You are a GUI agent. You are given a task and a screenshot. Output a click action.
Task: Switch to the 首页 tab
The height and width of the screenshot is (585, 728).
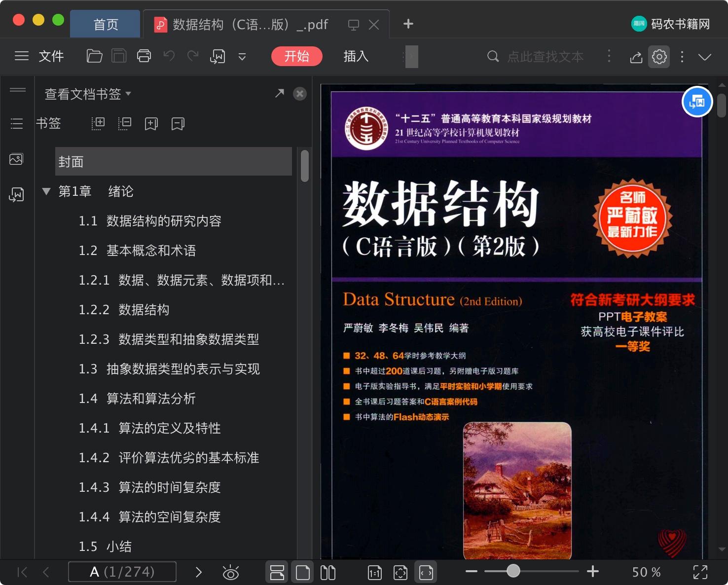pyautogui.click(x=106, y=24)
